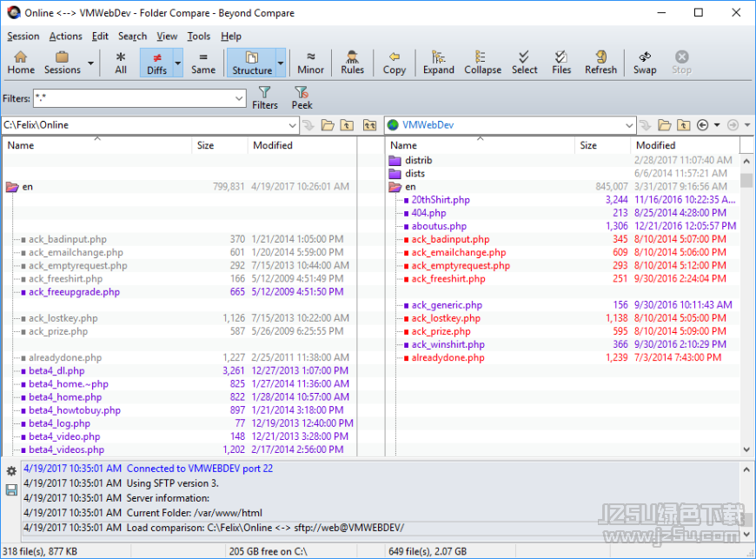The image size is (756, 559).
Task: Toggle the Peek filter icon
Action: (302, 98)
